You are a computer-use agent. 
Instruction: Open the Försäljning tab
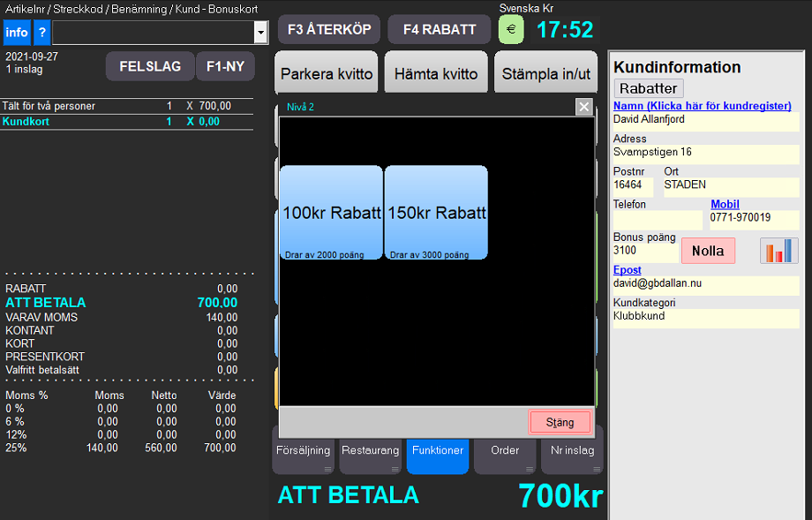coord(303,450)
